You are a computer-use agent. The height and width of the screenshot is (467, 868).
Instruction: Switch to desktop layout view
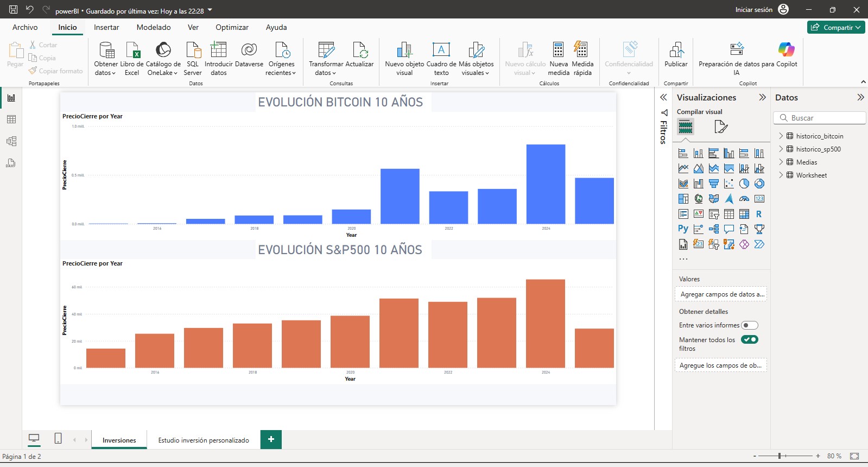(x=34, y=439)
